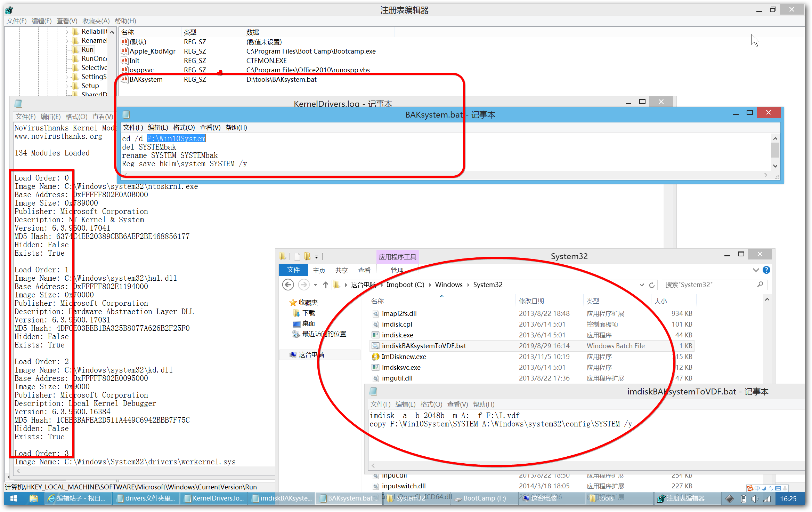This screenshot has width=812, height=512.
Task: Open BAKsystem.bat Notepad 文件 menu
Action: click(x=133, y=128)
